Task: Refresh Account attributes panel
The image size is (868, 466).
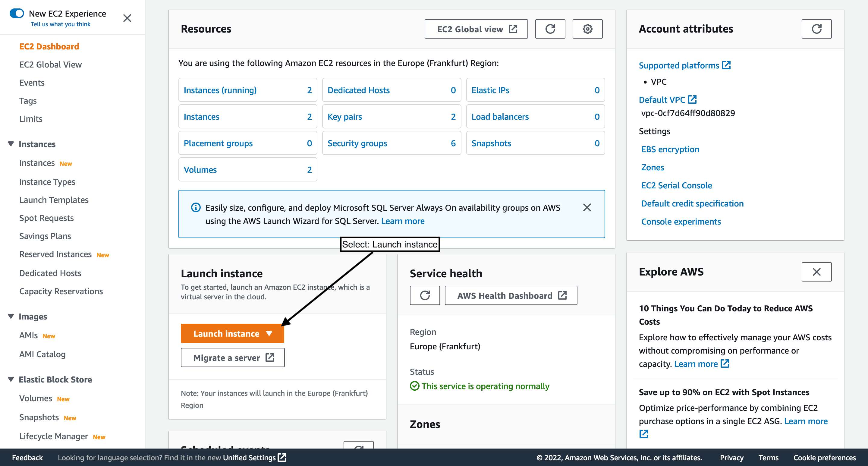Action: pos(816,29)
